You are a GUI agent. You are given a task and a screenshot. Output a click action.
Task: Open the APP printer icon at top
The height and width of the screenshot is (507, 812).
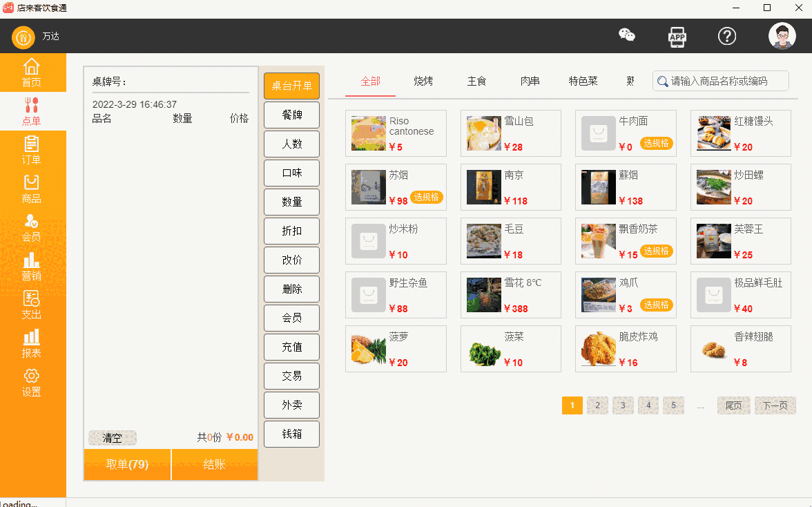pyautogui.click(x=677, y=36)
